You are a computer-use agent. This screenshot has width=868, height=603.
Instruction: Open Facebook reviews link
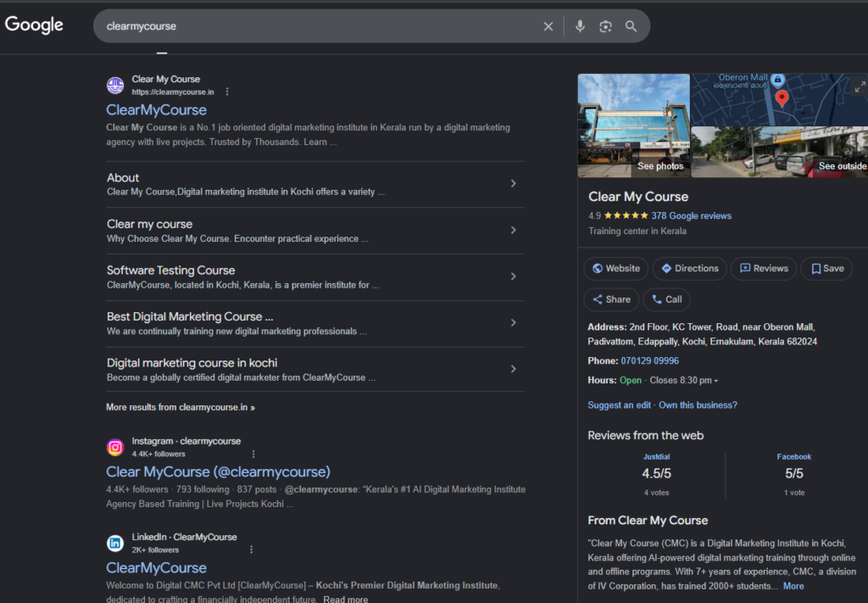(793, 457)
